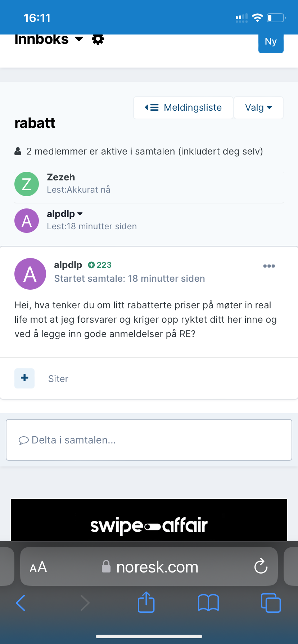Quote the message with Siter
298x644 pixels.
tap(58, 379)
